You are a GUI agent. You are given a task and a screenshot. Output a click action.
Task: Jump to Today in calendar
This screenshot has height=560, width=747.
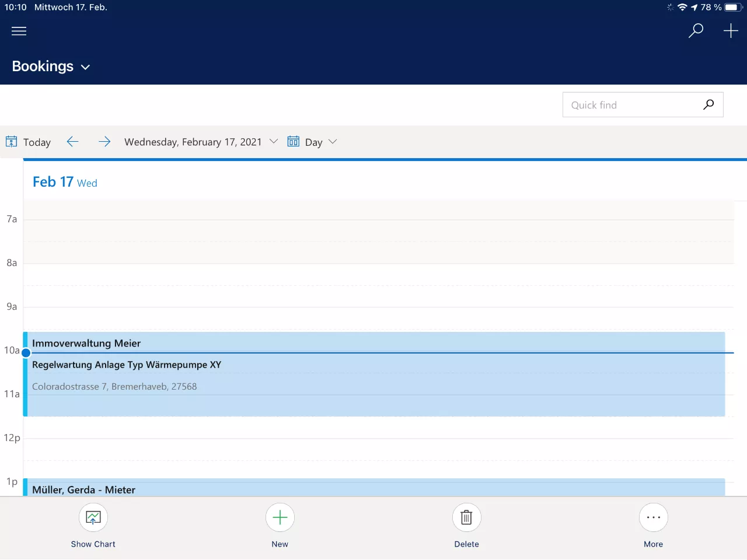[x=29, y=142]
